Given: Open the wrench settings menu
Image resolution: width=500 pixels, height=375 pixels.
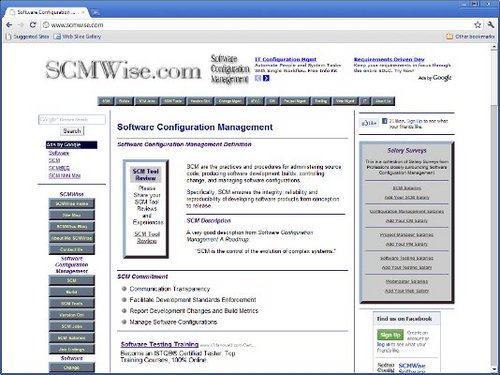Looking at the screenshot, I should point(490,25).
